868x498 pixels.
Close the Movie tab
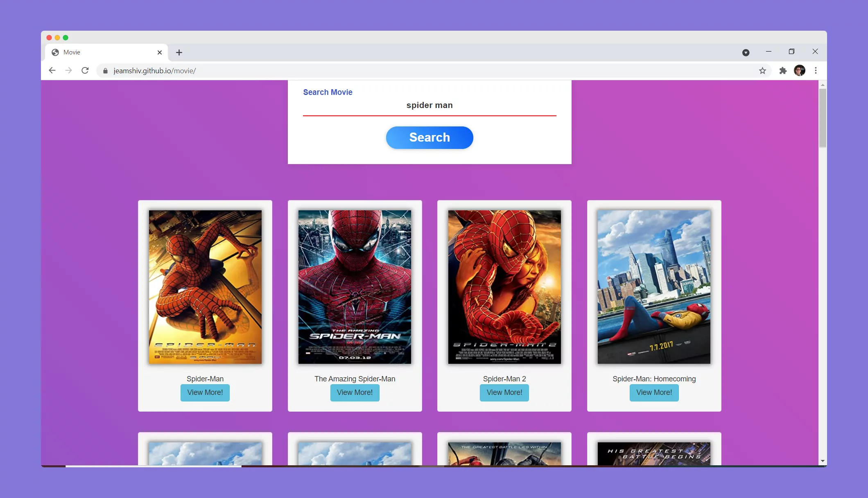[x=160, y=52]
